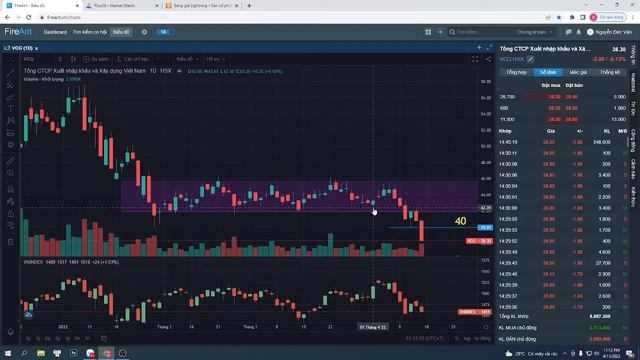Open the chat messages icon
Screen dimensions: 640x360
(568, 32)
